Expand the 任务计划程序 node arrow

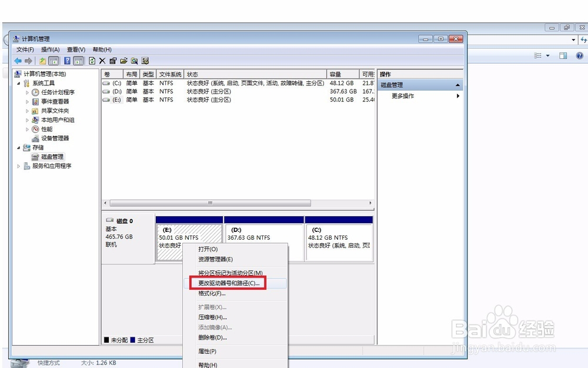(x=27, y=92)
